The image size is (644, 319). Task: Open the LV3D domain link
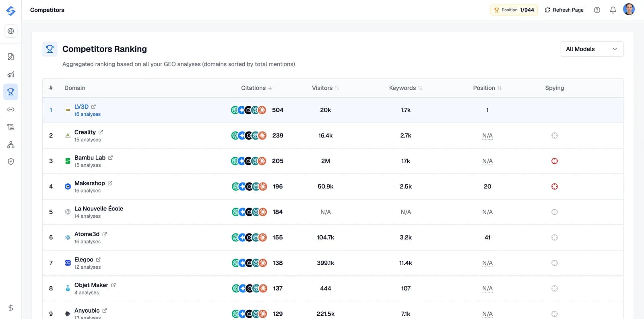pyautogui.click(x=81, y=107)
